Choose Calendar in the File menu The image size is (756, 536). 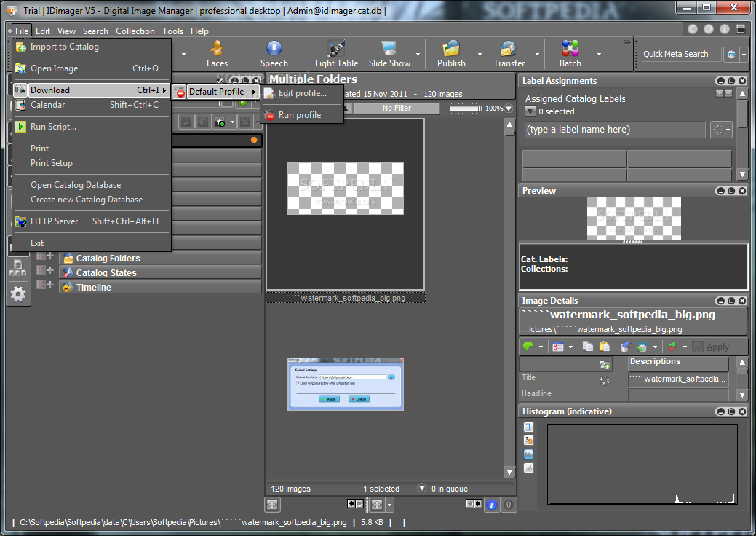pyautogui.click(x=92, y=105)
